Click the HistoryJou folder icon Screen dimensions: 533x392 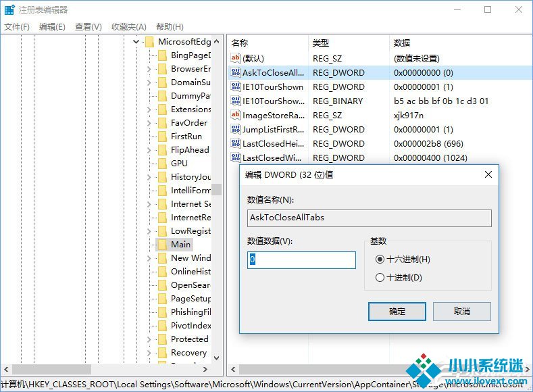coord(163,177)
